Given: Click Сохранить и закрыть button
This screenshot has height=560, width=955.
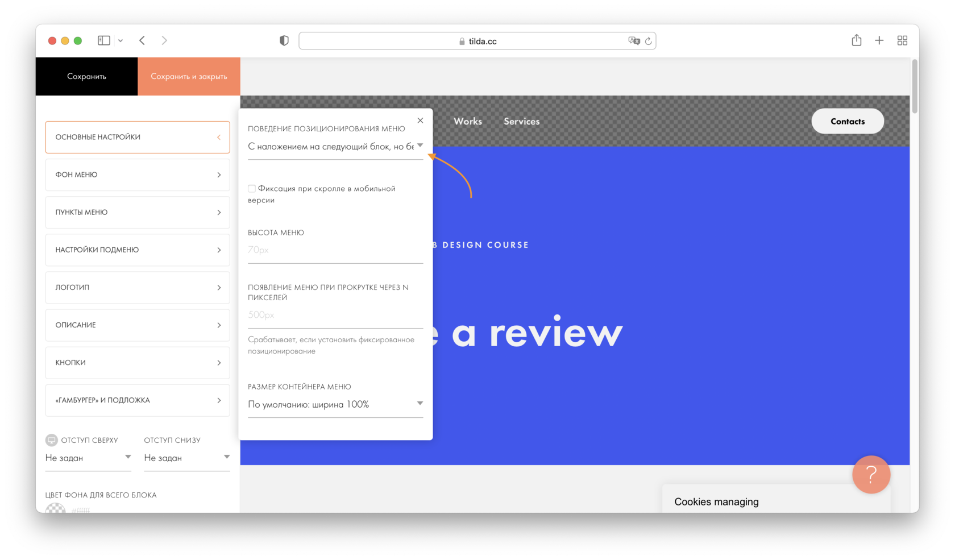Looking at the screenshot, I should point(189,76).
